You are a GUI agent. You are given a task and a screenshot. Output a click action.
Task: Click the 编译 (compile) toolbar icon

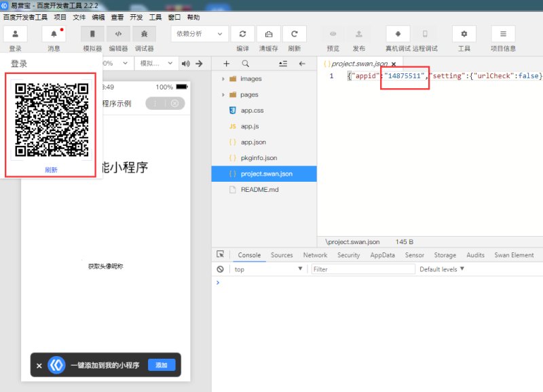click(x=242, y=34)
